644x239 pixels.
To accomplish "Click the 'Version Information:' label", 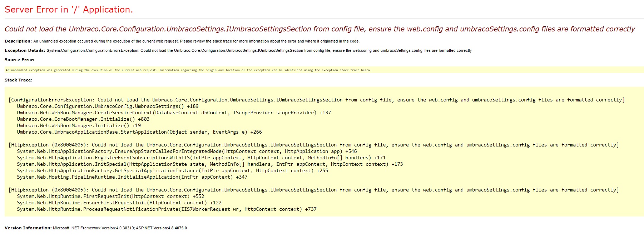I will (x=28, y=228).
